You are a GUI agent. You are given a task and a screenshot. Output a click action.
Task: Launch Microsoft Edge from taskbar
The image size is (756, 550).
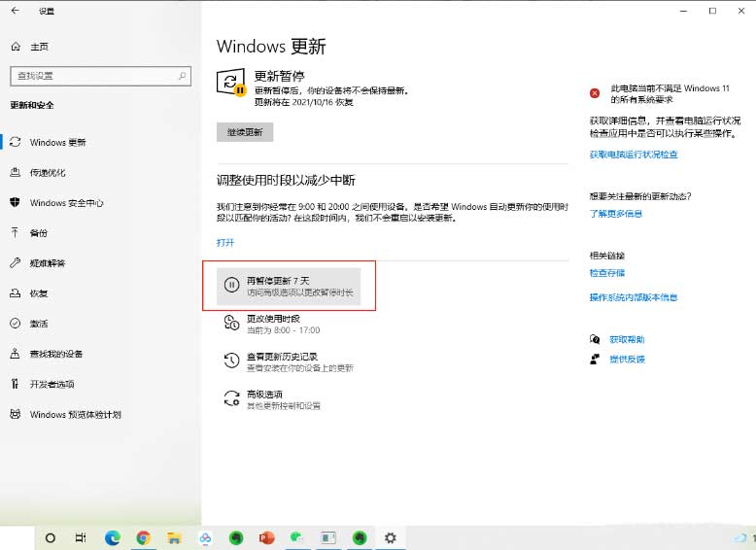[113, 538]
